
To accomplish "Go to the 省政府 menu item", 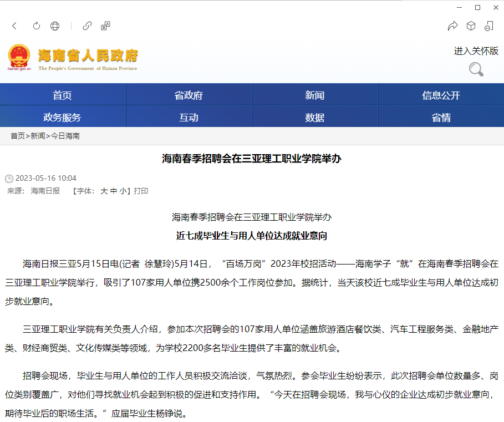I will (x=189, y=95).
